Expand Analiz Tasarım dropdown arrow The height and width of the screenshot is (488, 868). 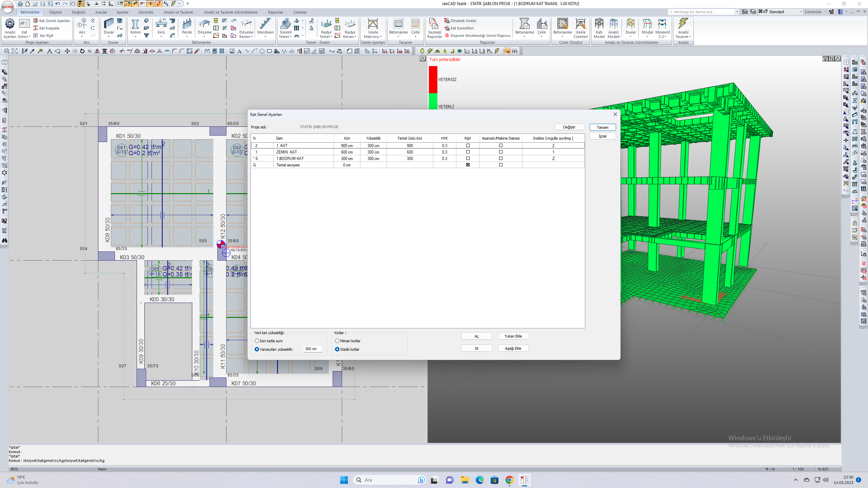[690, 37]
